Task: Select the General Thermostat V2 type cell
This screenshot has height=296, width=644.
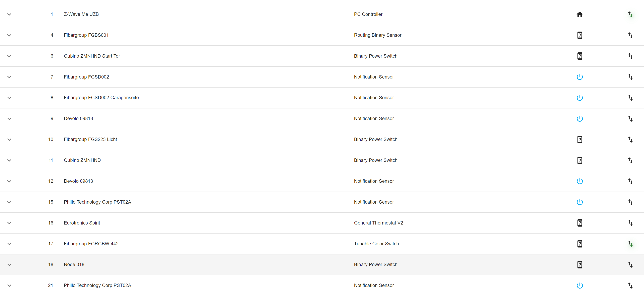Action: (x=378, y=223)
